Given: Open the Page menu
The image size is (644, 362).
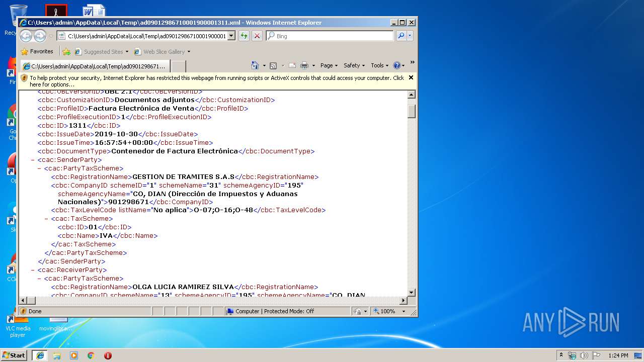Looking at the screenshot, I should click(329, 65).
